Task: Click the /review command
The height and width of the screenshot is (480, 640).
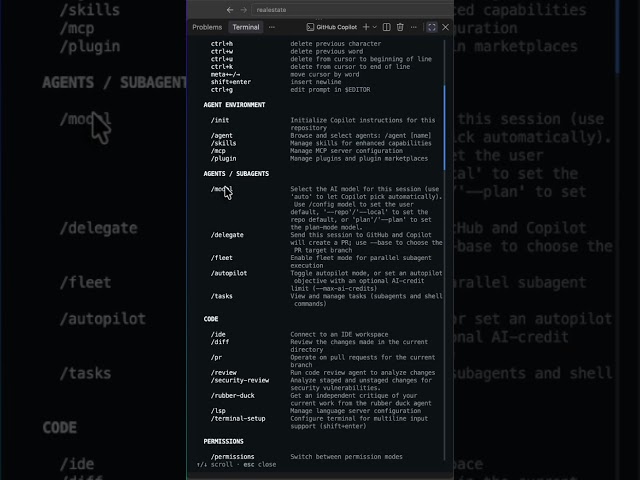Action: coord(223,373)
